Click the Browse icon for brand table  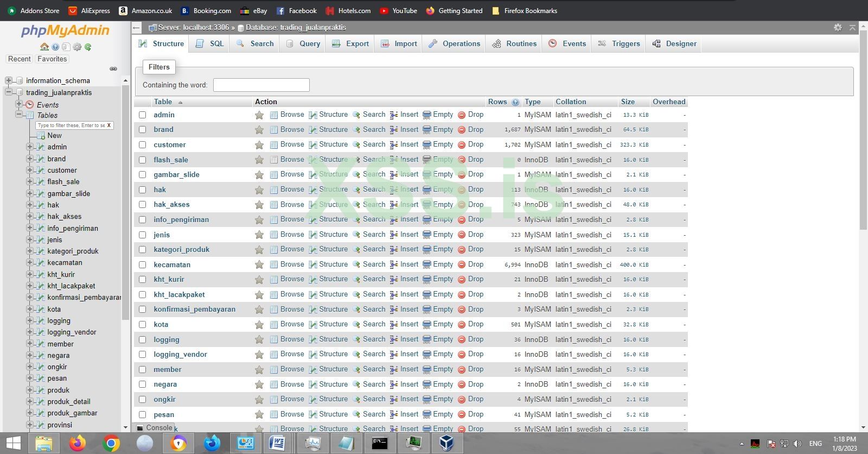[x=274, y=130]
